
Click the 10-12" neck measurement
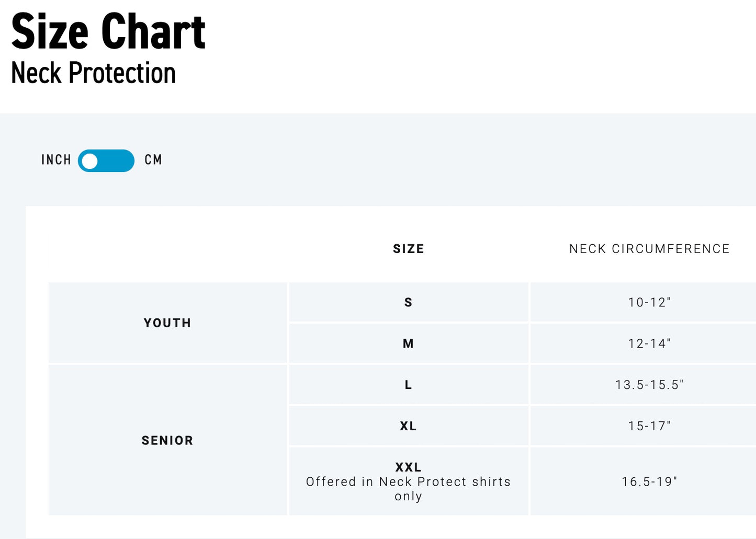(x=649, y=303)
